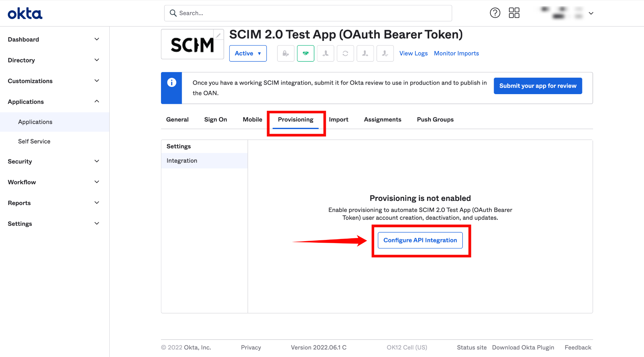Open the Monitor Imports link

click(456, 54)
